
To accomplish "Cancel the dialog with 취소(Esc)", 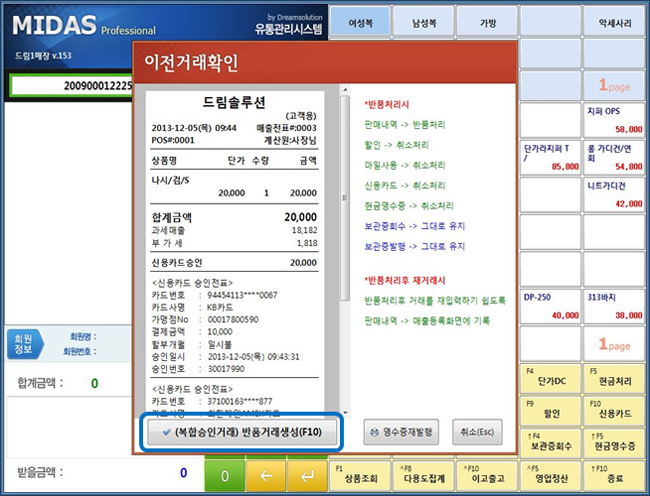I will click(477, 432).
